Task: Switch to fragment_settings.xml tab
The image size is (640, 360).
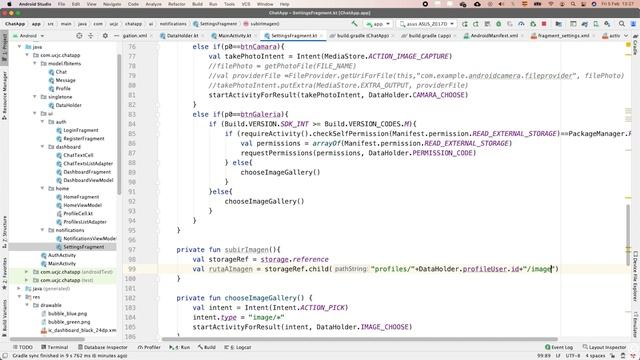Action: pyautogui.click(x=562, y=36)
